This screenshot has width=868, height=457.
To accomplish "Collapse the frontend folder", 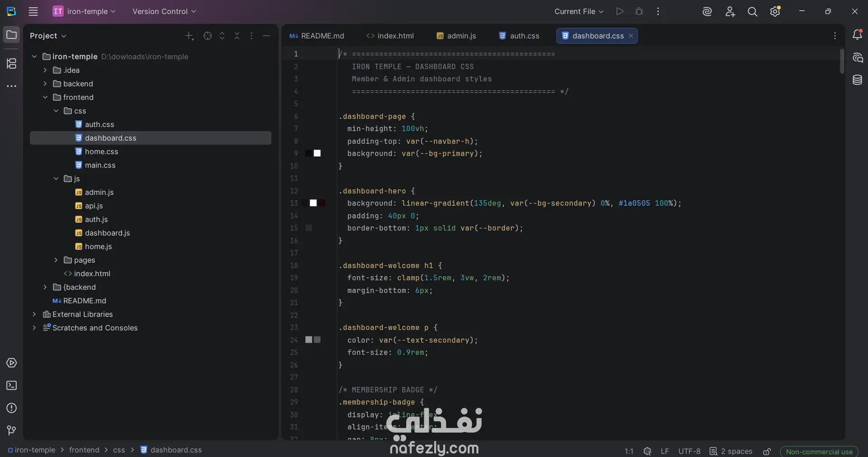I will pyautogui.click(x=45, y=97).
